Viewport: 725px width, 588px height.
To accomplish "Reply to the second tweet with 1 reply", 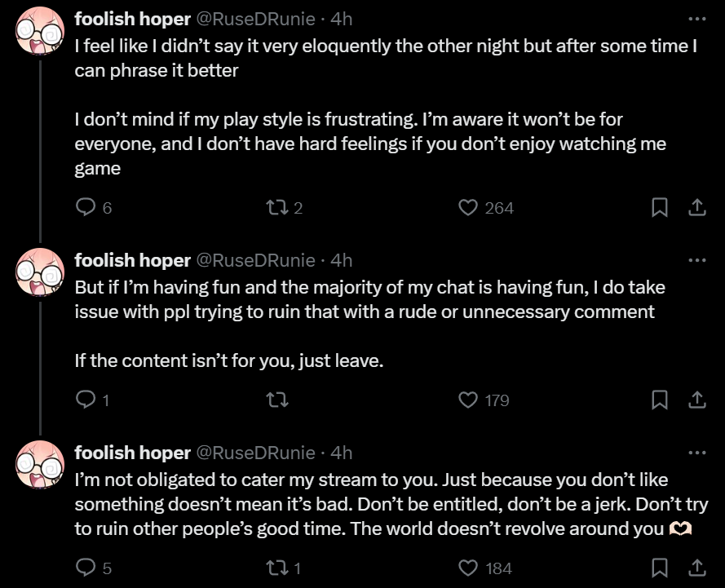I will [x=86, y=400].
